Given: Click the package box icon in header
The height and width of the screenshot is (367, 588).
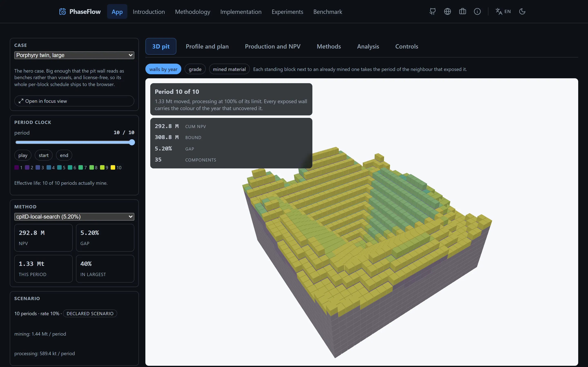Looking at the screenshot, I should tap(462, 11).
